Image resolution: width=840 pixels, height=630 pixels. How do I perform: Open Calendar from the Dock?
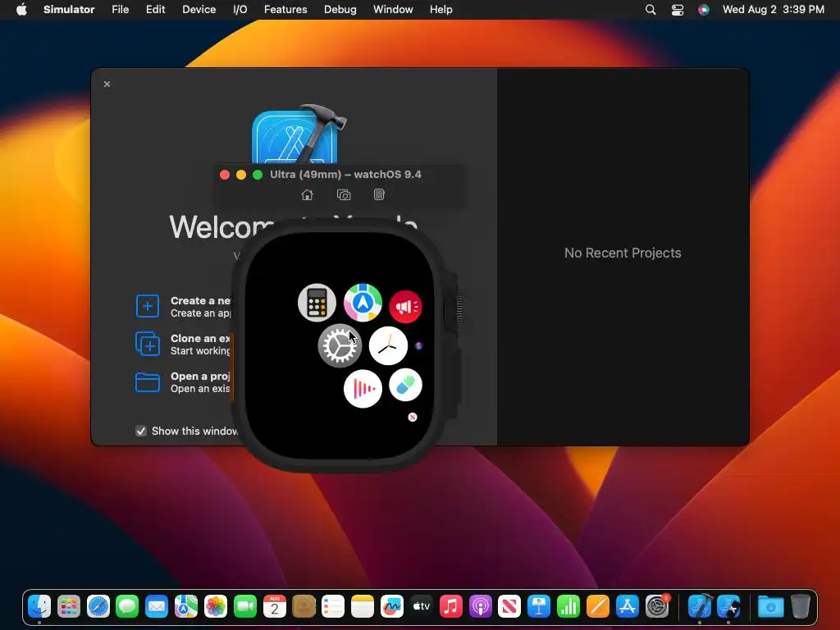[274, 606]
